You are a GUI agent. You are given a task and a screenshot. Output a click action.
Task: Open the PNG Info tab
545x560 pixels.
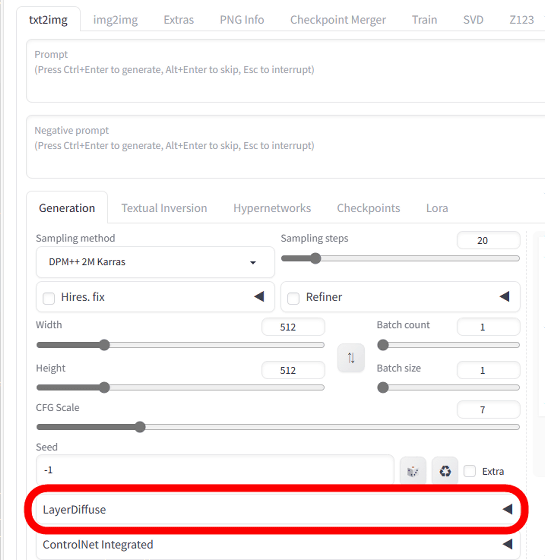click(x=242, y=20)
